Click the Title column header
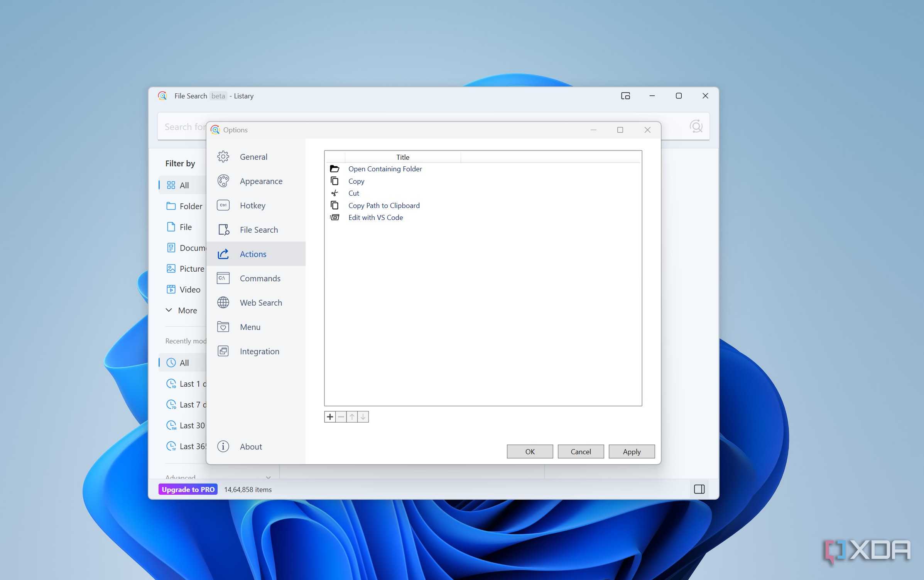The image size is (924, 580). (403, 157)
